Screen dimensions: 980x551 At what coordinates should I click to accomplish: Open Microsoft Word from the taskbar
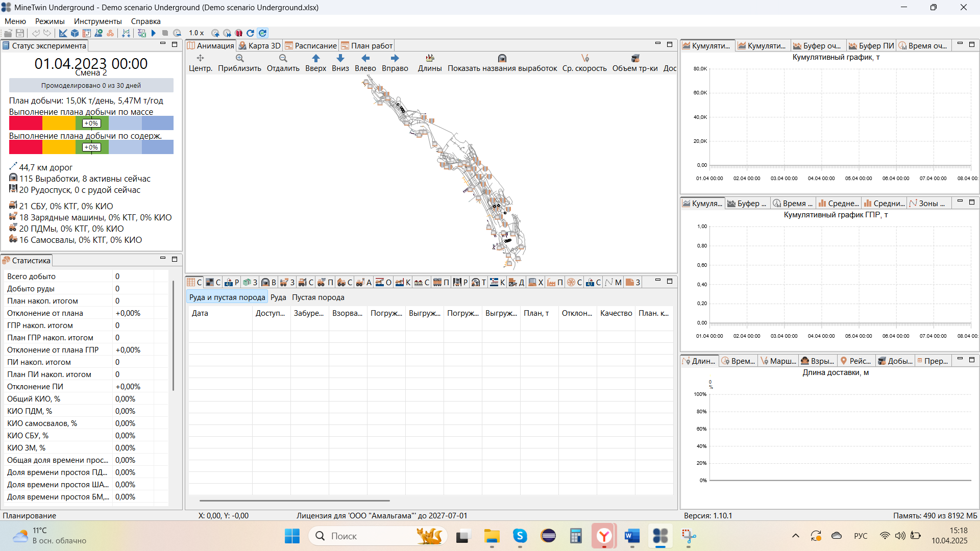pyautogui.click(x=632, y=536)
